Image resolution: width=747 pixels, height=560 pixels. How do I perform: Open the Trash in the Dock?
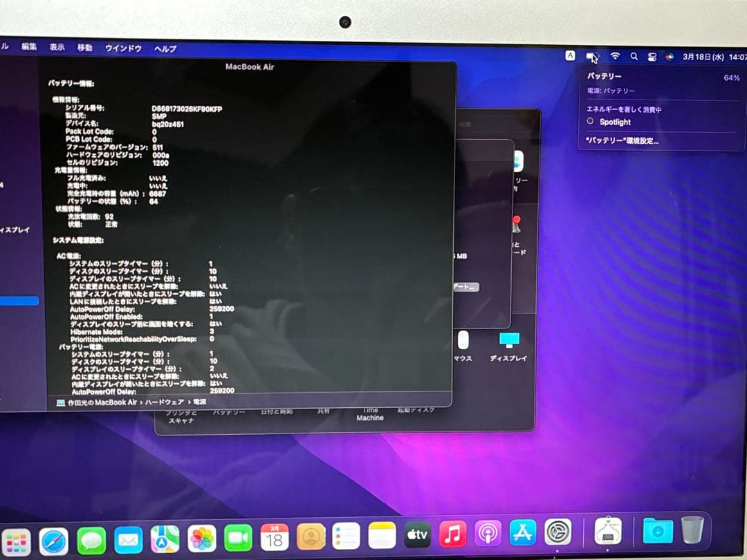click(x=692, y=530)
